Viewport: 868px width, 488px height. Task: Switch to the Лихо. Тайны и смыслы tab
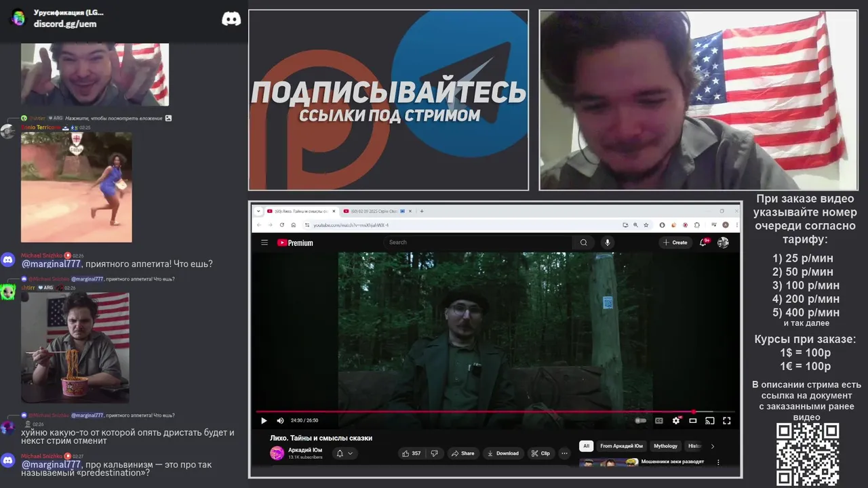click(x=301, y=211)
